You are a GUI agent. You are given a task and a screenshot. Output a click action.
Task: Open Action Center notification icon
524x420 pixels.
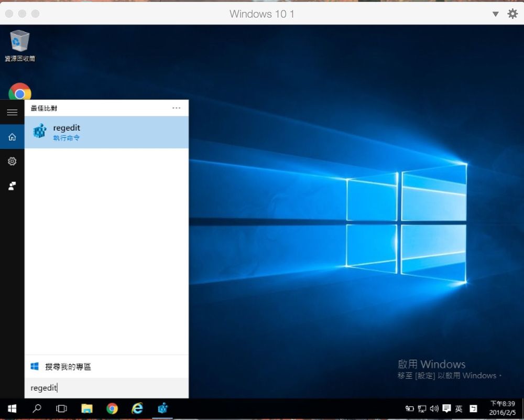[446, 408]
